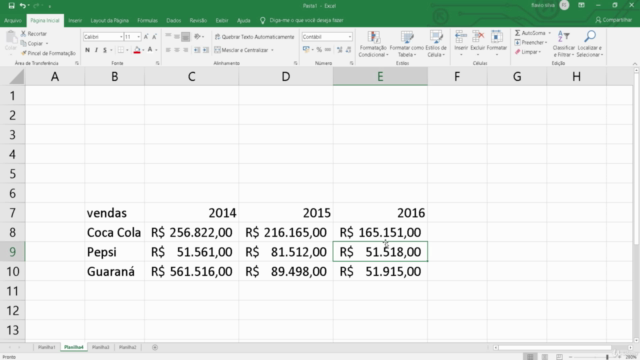Image resolution: width=640 pixels, height=360 pixels.
Task: Toggle underline (S) formatting
Action: pos(105,50)
